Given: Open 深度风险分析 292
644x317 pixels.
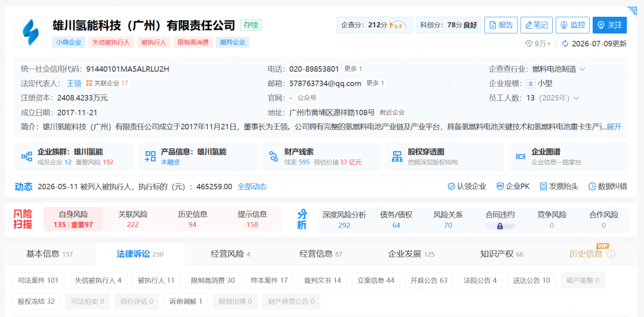Looking at the screenshot, I should tap(344, 220).
